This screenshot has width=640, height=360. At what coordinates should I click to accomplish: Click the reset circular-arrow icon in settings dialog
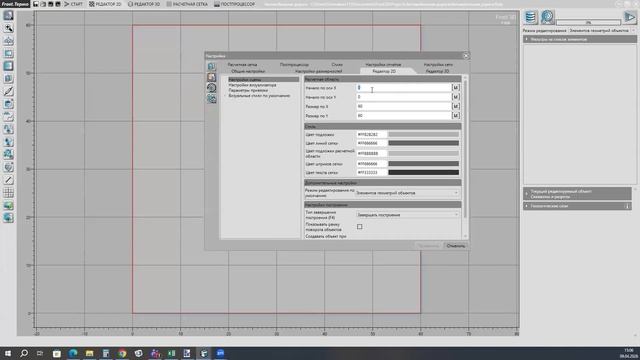[x=211, y=87]
